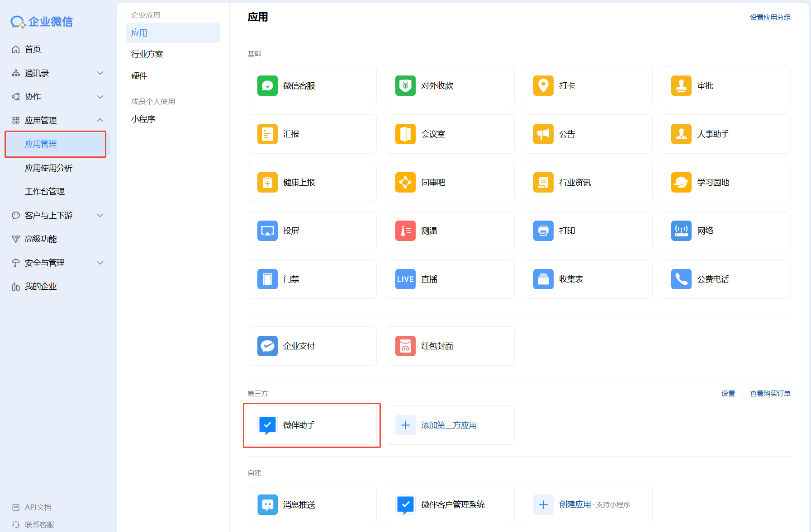Expand the 协作 menu chevron
Screen dimensions: 811x532
pyautogui.click(x=100, y=97)
